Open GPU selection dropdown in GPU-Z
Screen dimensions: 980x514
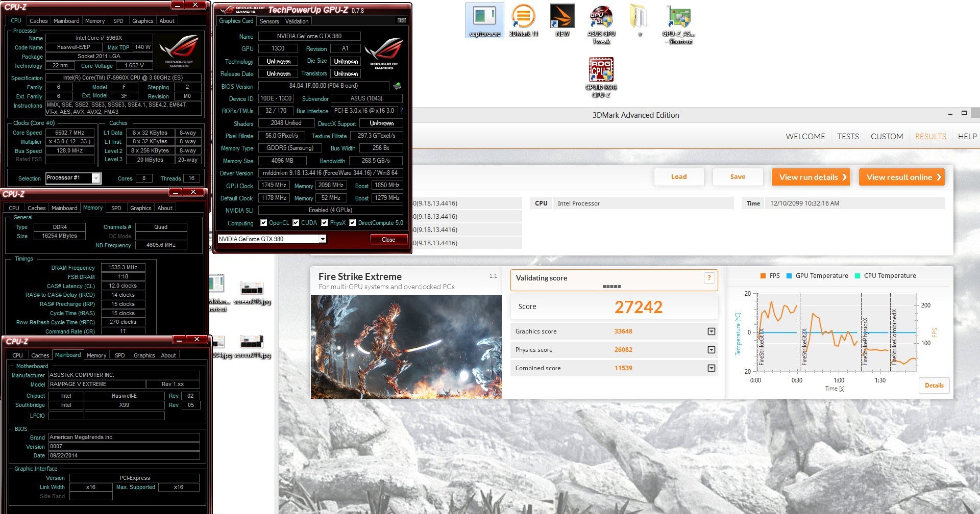coord(323,239)
